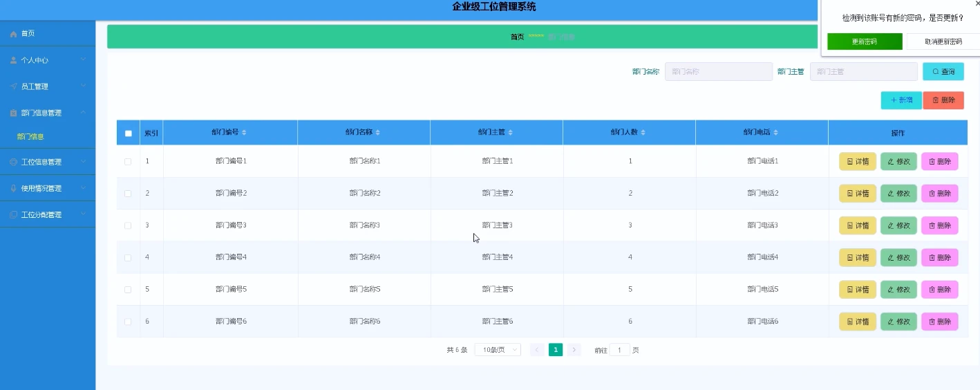This screenshot has width=980, height=390.
Task: Sort by 部门名称 column arrows
Action: pos(377,133)
